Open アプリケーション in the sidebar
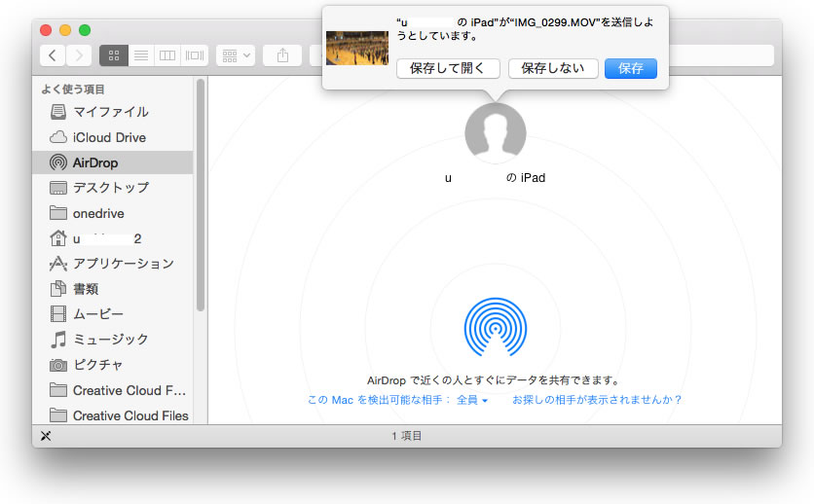814x504 pixels. [113, 264]
